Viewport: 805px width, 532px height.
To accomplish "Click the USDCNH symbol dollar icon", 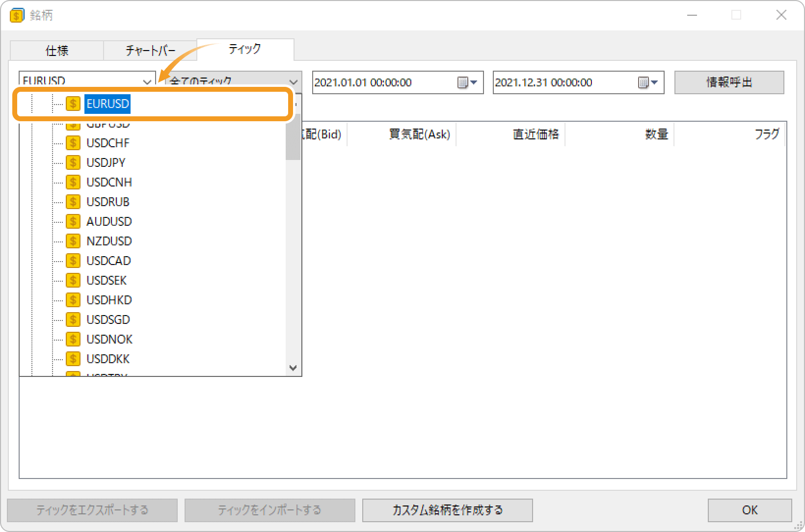I will pyautogui.click(x=73, y=182).
